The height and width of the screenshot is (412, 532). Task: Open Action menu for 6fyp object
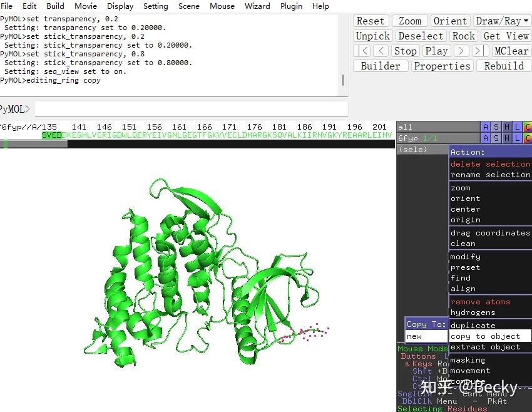point(486,138)
